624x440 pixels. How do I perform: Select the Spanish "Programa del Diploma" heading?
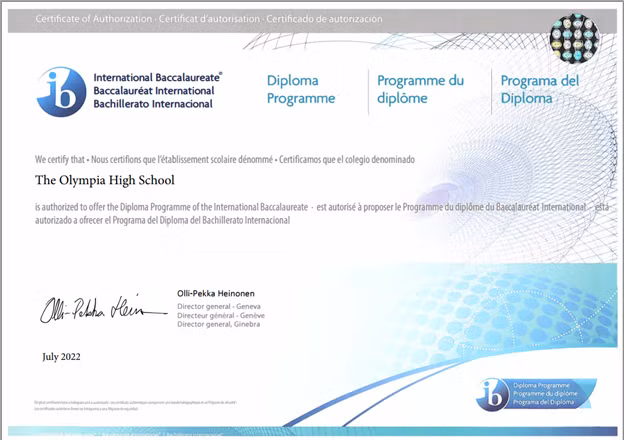(540, 89)
